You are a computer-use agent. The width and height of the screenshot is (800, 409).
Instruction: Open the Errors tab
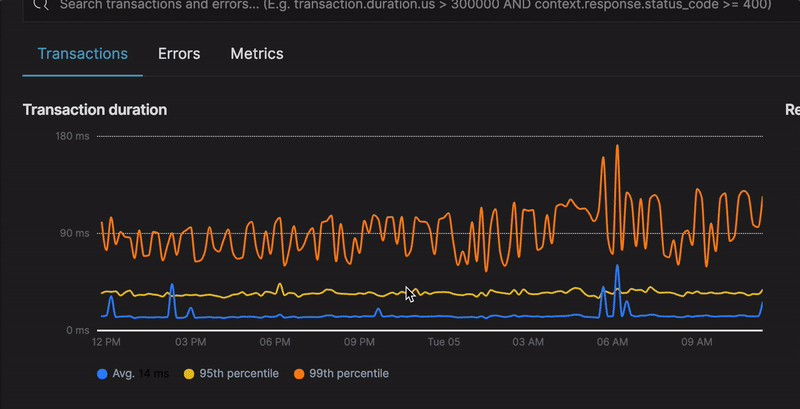coord(179,54)
